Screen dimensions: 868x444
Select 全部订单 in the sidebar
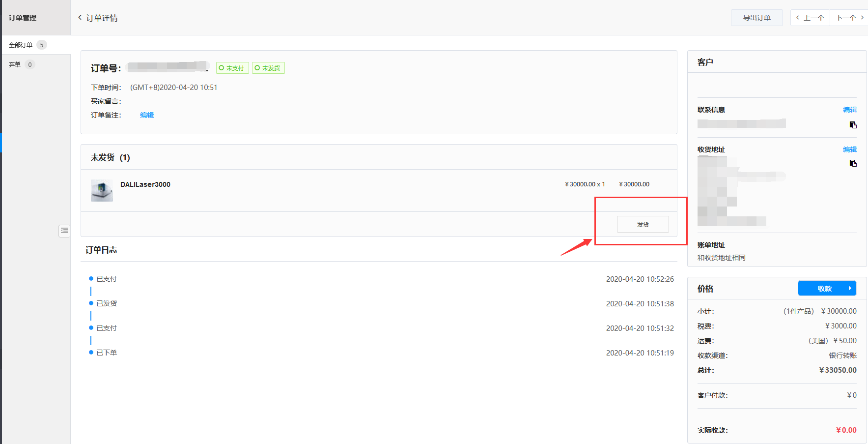click(21, 45)
